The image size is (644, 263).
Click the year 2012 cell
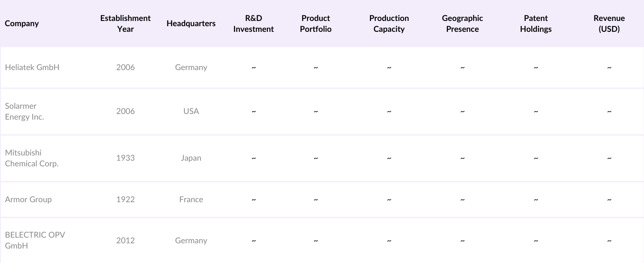pyautogui.click(x=125, y=240)
